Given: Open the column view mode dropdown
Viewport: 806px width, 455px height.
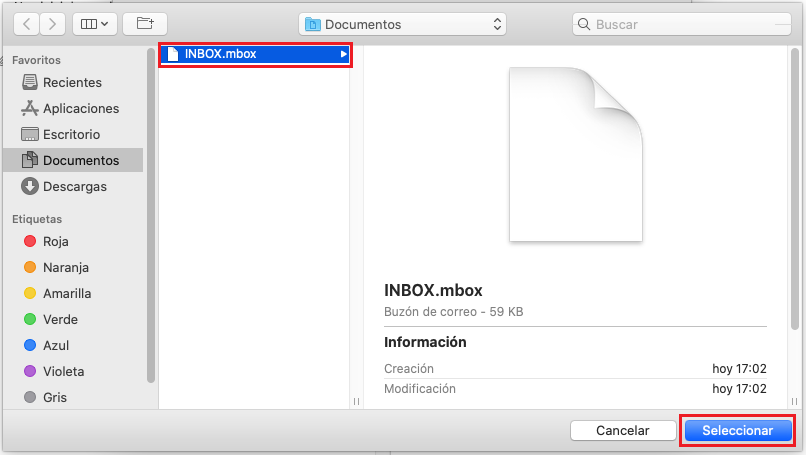Looking at the screenshot, I should [95, 23].
